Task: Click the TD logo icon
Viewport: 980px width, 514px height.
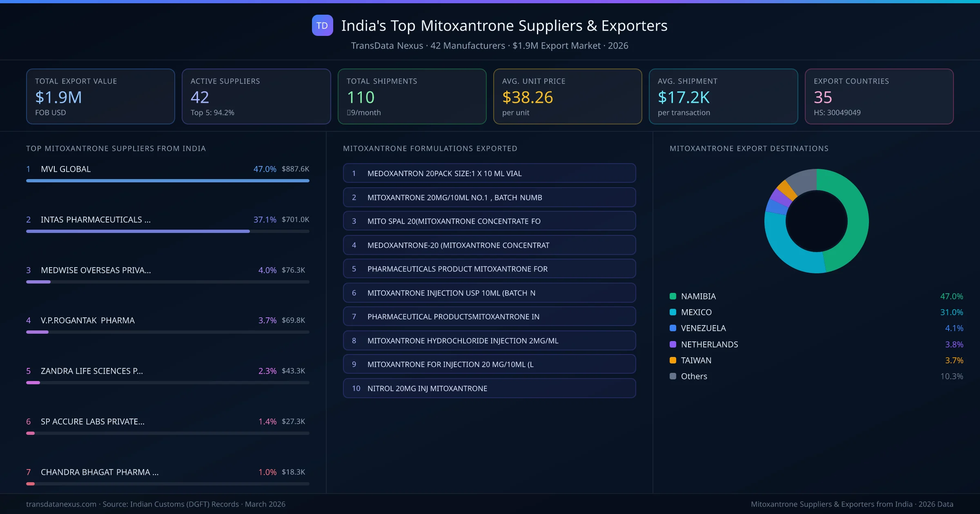Action: 322,26
